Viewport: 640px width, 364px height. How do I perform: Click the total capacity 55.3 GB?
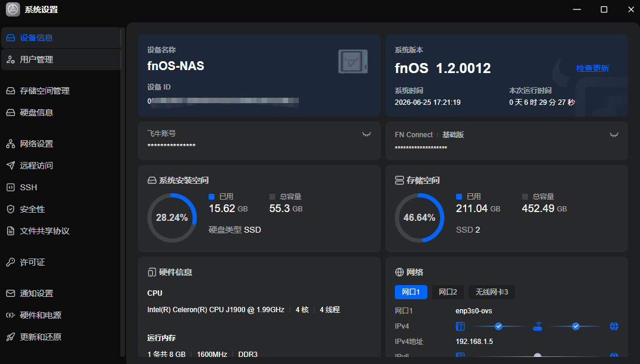[286, 209]
